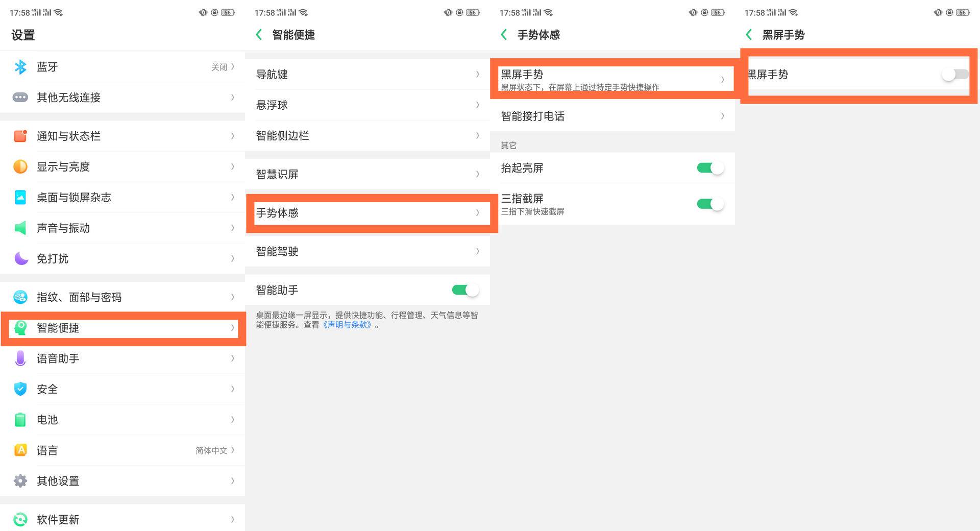The image size is (980, 531).
Task: Toggle the 智能助手 switch off
Action: [x=464, y=289]
